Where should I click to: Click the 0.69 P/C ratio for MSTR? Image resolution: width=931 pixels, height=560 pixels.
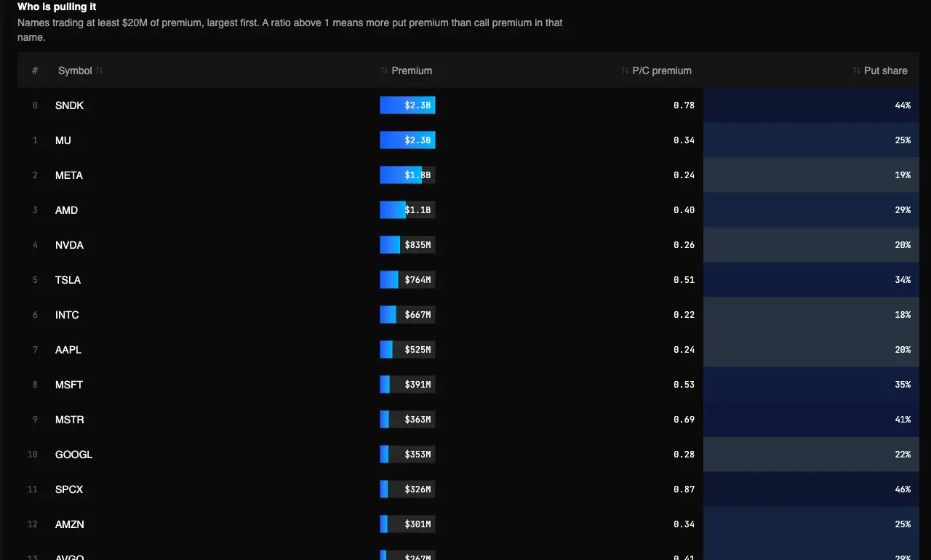[x=684, y=420]
